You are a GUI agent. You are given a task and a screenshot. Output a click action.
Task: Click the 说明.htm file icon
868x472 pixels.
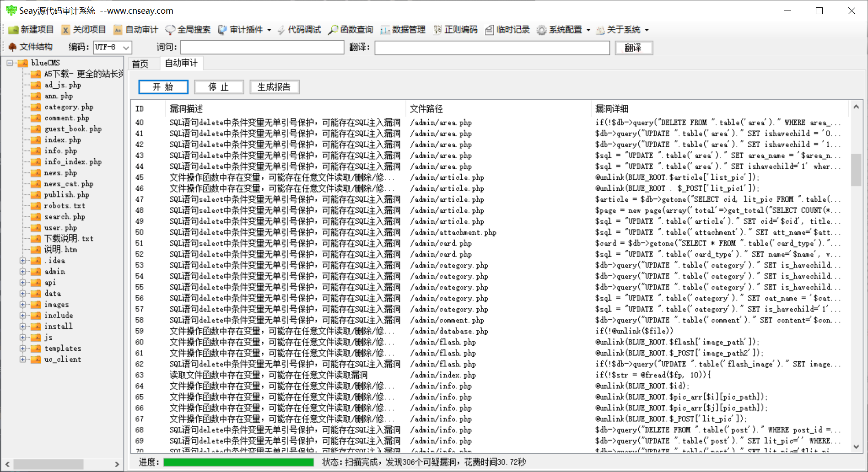pyautogui.click(x=36, y=250)
